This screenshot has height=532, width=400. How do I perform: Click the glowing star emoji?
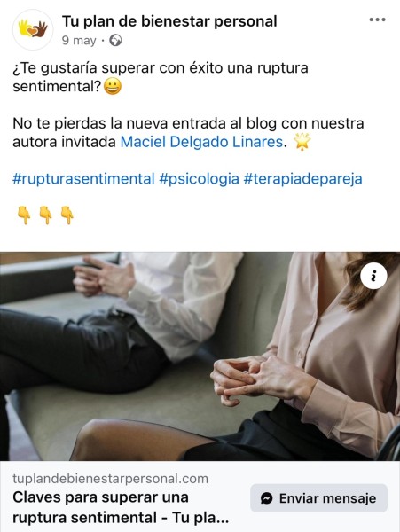[302, 142]
